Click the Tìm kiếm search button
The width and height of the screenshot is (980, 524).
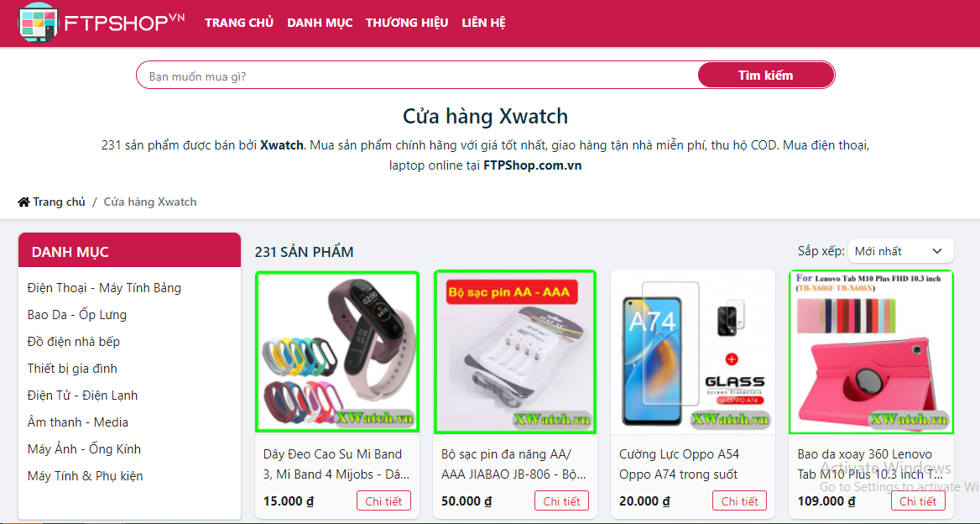[x=765, y=75]
